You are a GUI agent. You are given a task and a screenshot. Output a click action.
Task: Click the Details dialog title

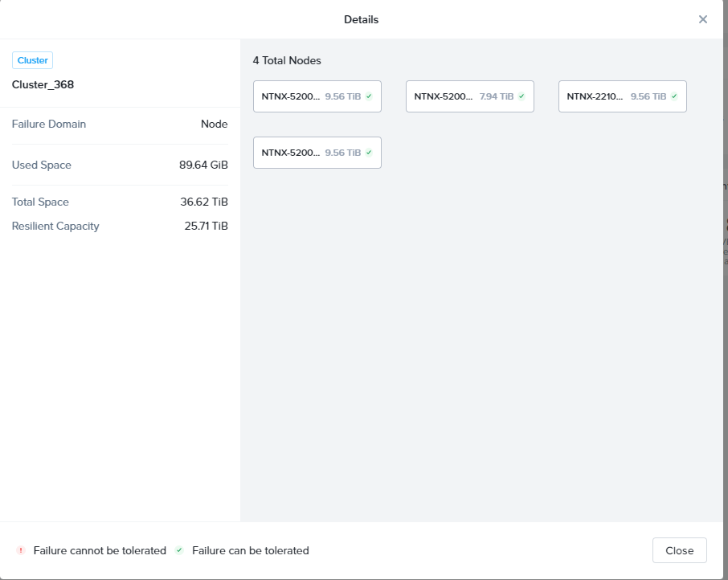pyautogui.click(x=361, y=19)
